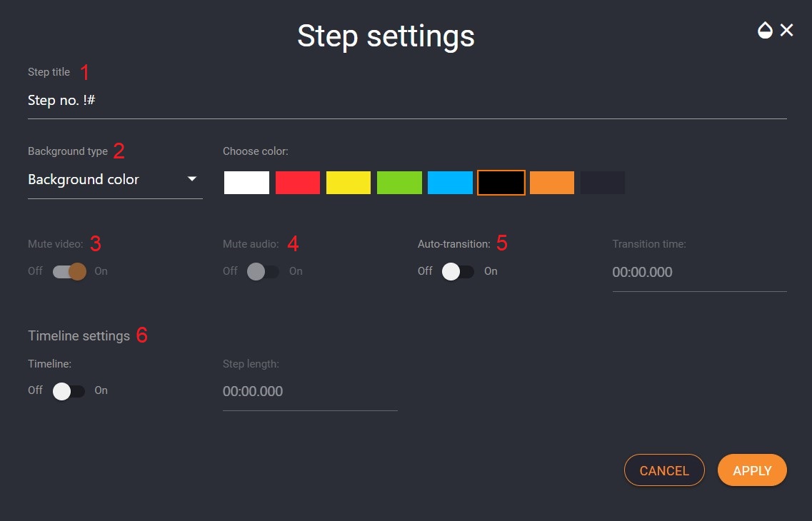Click the Transition time field
Screen dimensions: 812x521
[x=700, y=272]
